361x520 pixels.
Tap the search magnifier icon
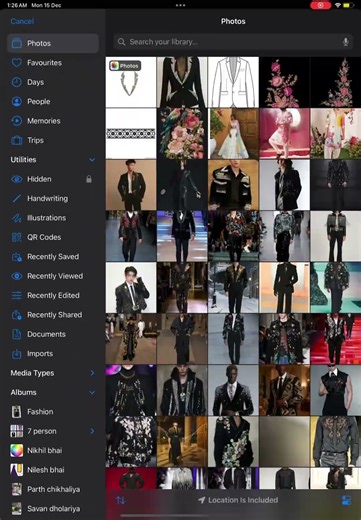pyautogui.click(x=122, y=42)
